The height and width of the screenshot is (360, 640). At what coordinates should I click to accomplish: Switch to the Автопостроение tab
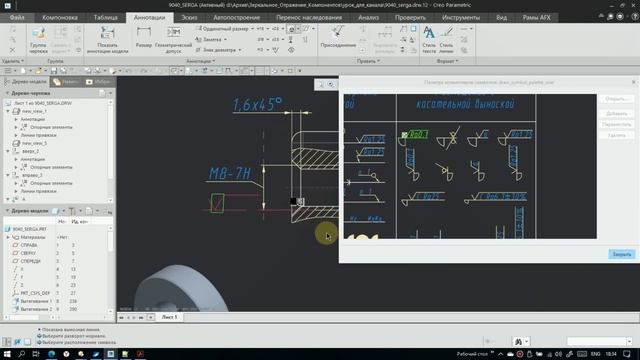(x=236, y=18)
